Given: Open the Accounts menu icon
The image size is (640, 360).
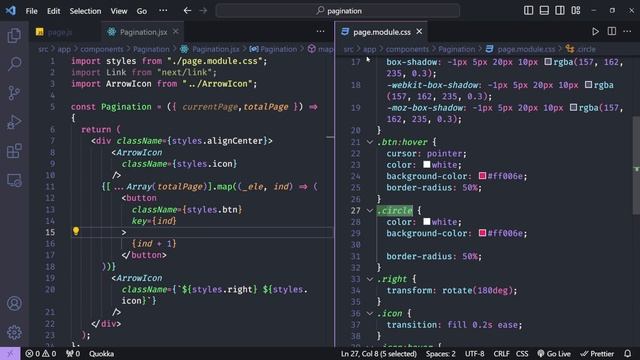Looking at the screenshot, I should click(x=14, y=304).
